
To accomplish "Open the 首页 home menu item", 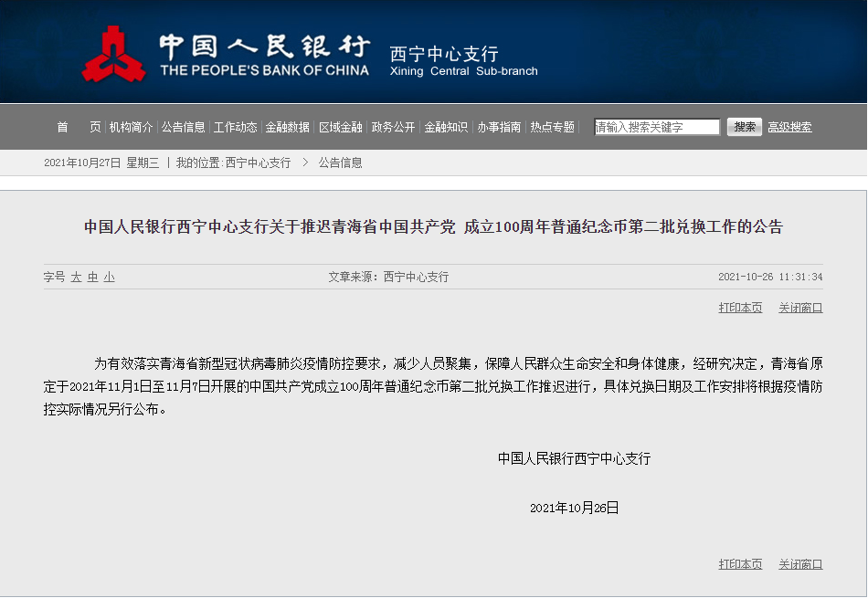I will point(79,127).
